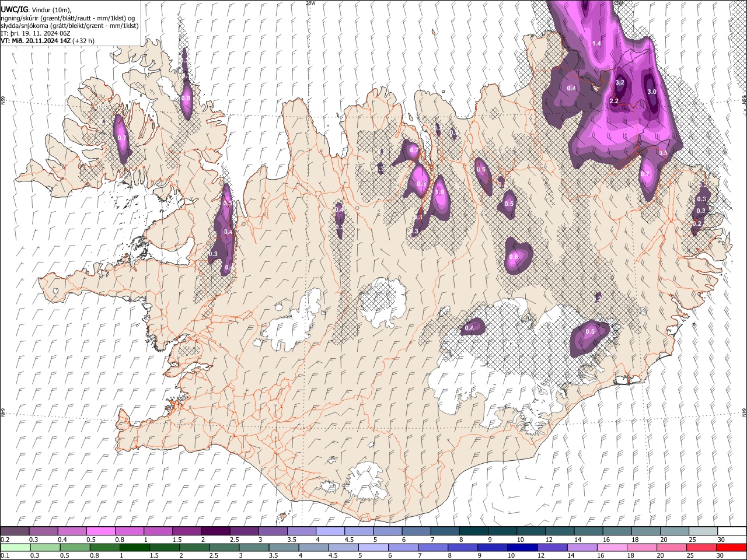Screen dimensions: 747x560
Task: Click the '3.2' precipitation value on the map
Action: [x=620, y=82]
